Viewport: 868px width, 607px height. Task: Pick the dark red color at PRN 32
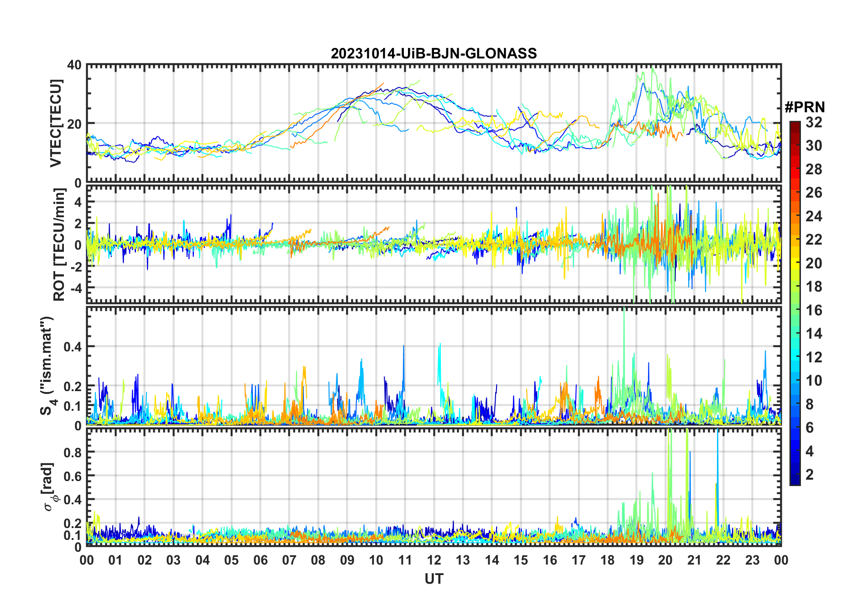[795, 123]
